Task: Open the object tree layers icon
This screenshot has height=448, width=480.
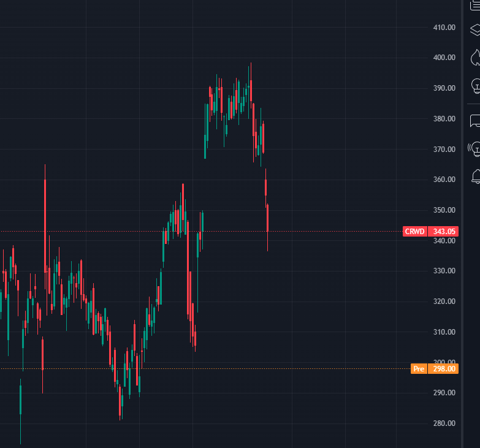Action: (475, 29)
